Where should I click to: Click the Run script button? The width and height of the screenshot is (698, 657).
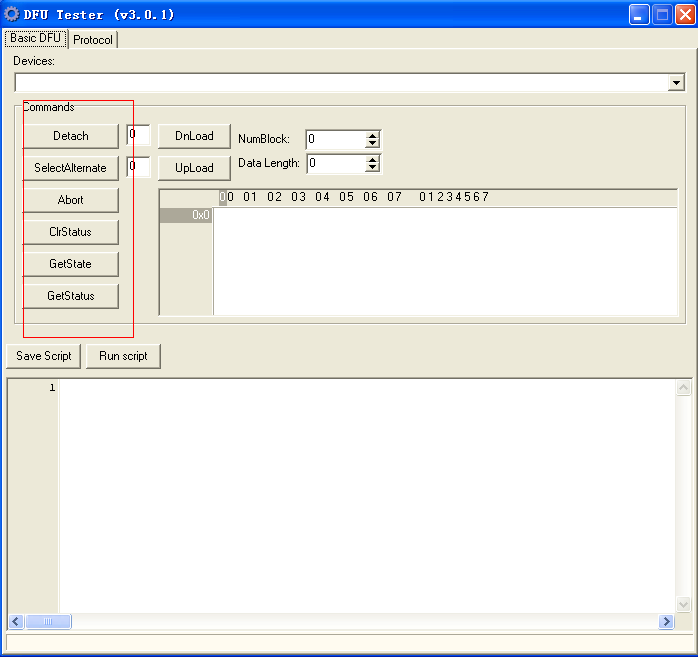(x=123, y=356)
